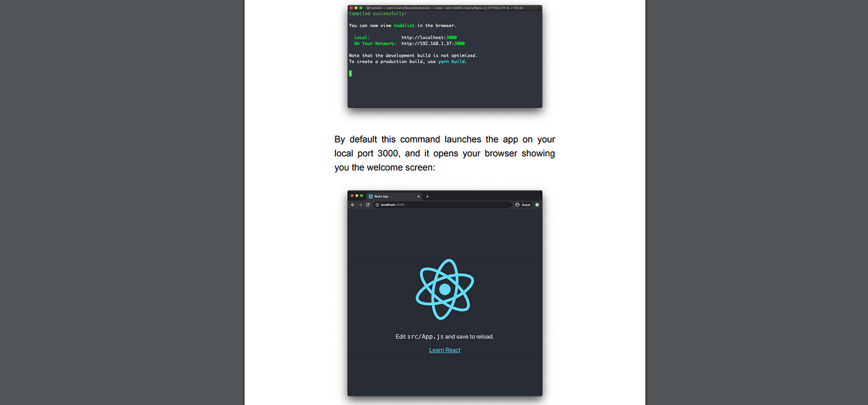868x405 pixels.
Task: Click the yellow minimize dot on terminal window
Action: [356, 7]
